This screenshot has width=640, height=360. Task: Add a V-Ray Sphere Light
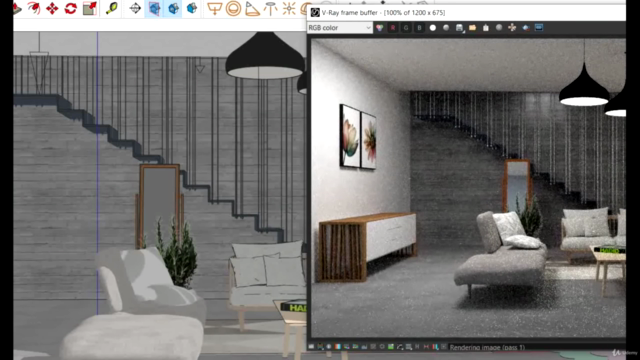[233, 8]
